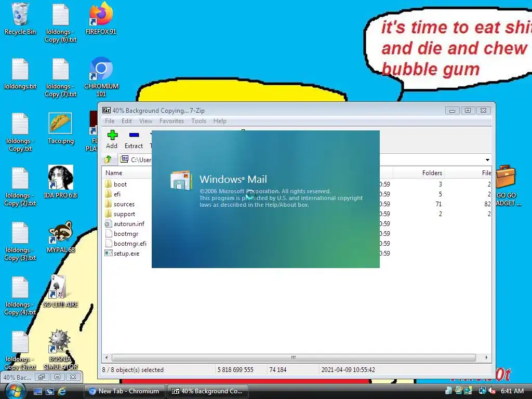The image size is (532, 399).
Task: Switch to 40% Background Copying taskbar button
Action: (x=207, y=391)
